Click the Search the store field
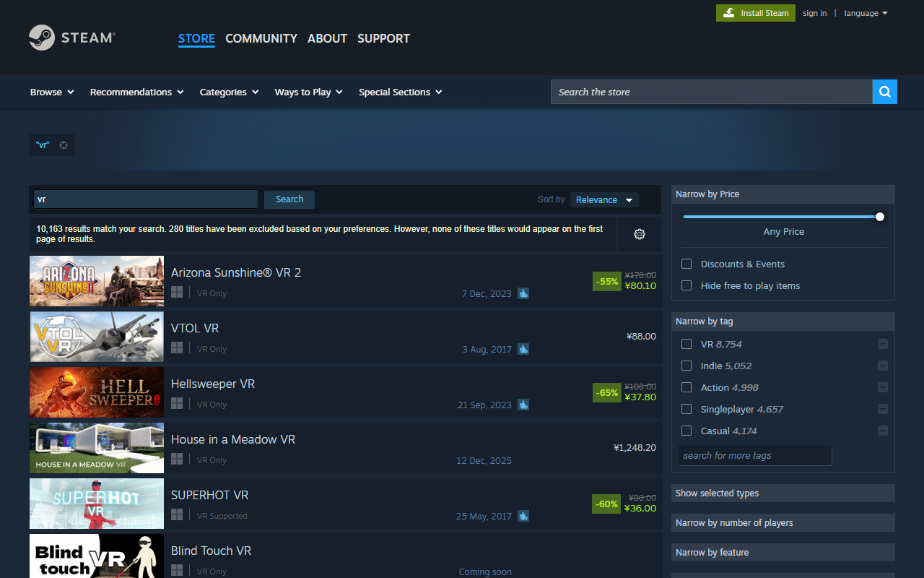 pos(711,92)
